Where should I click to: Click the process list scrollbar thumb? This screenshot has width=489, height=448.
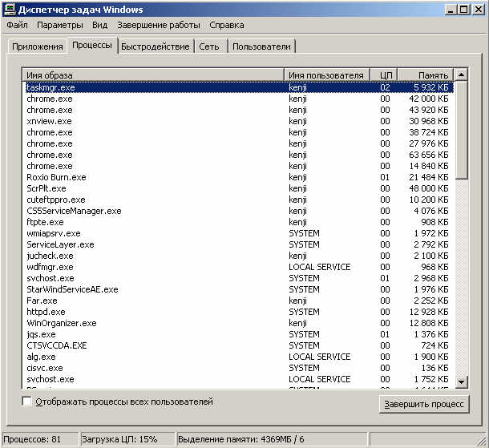coord(461,131)
